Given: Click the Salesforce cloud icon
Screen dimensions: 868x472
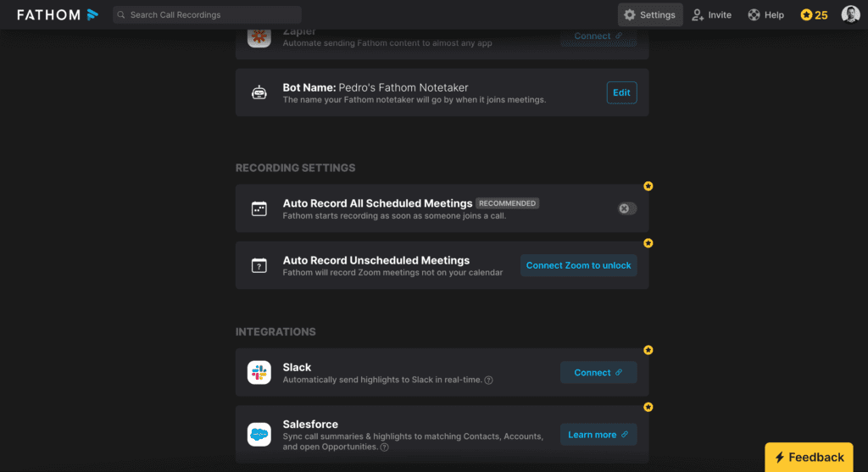Looking at the screenshot, I should tap(259, 435).
